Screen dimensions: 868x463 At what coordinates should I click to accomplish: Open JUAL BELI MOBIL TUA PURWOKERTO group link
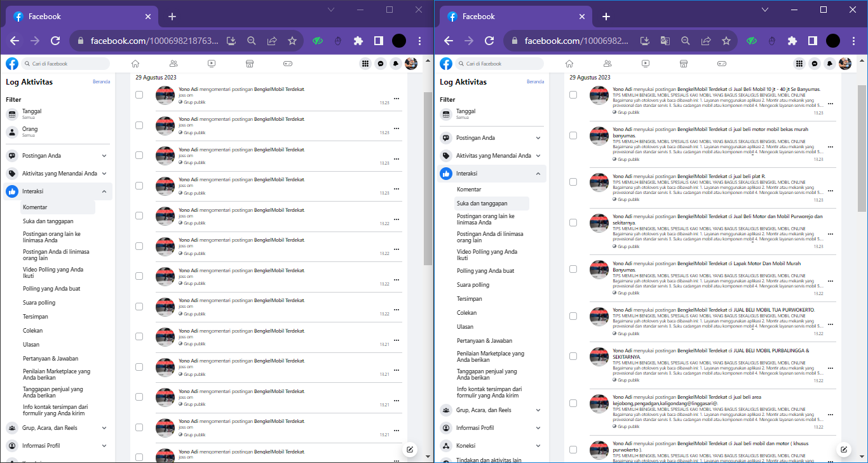coord(774,310)
